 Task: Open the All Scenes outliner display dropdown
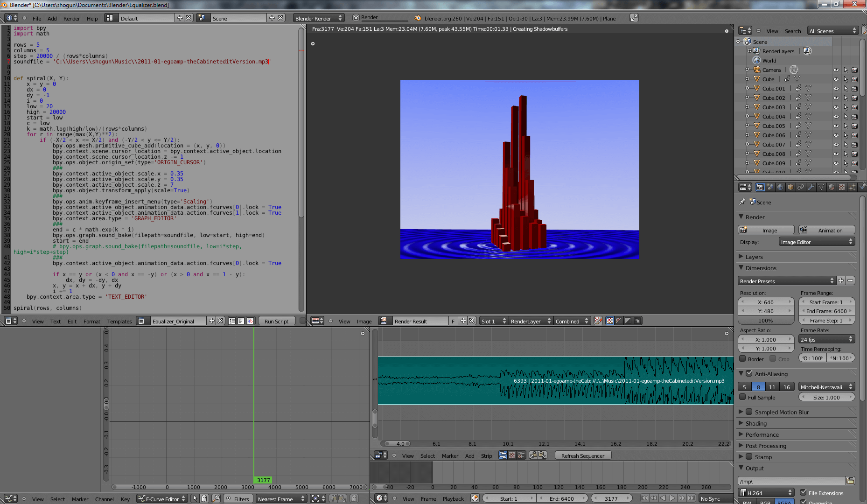point(833,31)
